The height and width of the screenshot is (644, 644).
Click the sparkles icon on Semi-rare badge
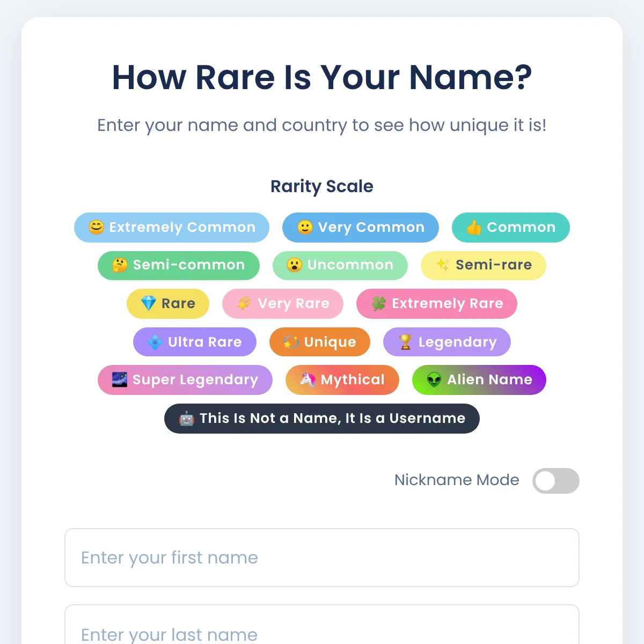(443, 265)
